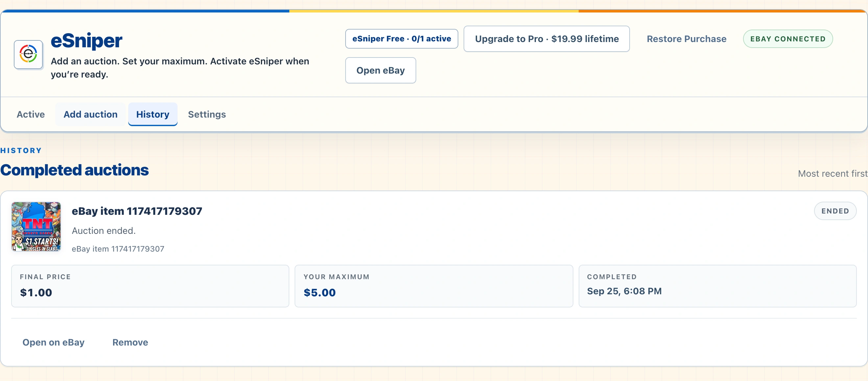The height and width of the screenshot is (381, 868).
Task: Click the 'Auction ended.' status text
Action: point(104,231)
